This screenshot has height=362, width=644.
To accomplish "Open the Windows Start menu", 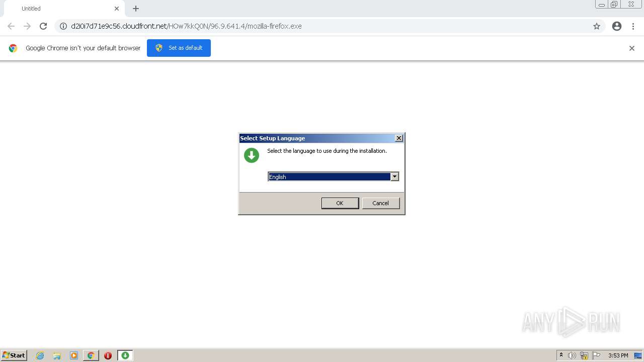I will coord(14,355).
